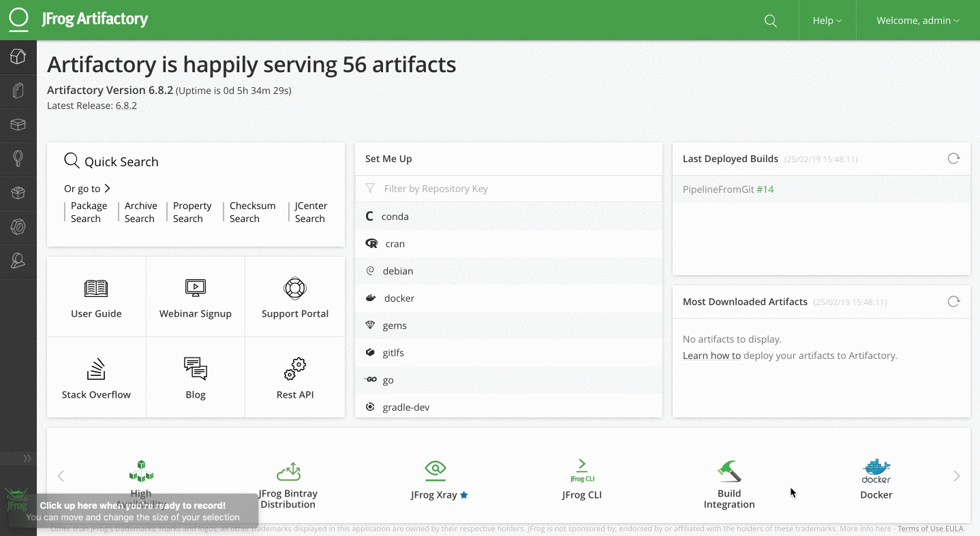Refresh the Last Deployed Builds panel

tap(953, 158)
